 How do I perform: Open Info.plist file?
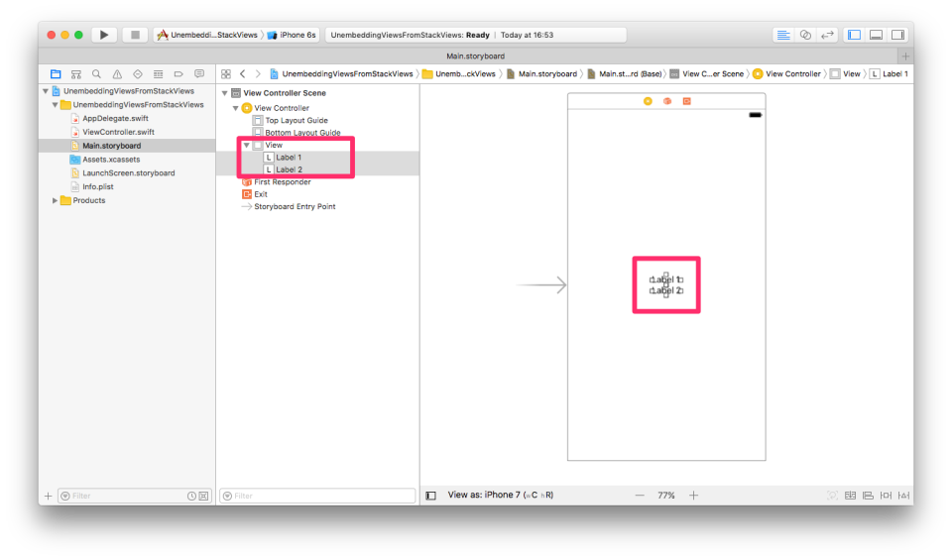coord(98,186)
